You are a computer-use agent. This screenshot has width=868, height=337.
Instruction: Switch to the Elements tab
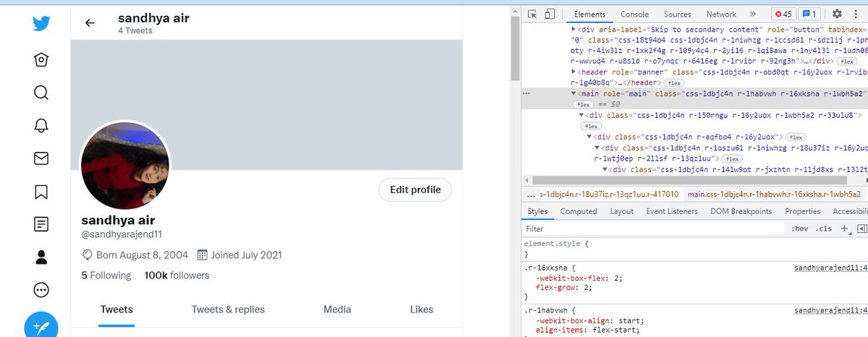click(589, 14)
